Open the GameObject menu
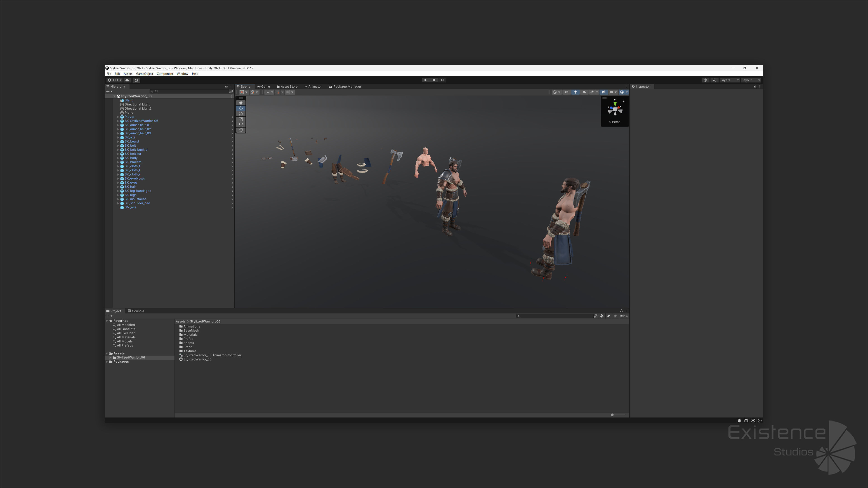This screenshot has width=868, height=488. click(144, 74)
